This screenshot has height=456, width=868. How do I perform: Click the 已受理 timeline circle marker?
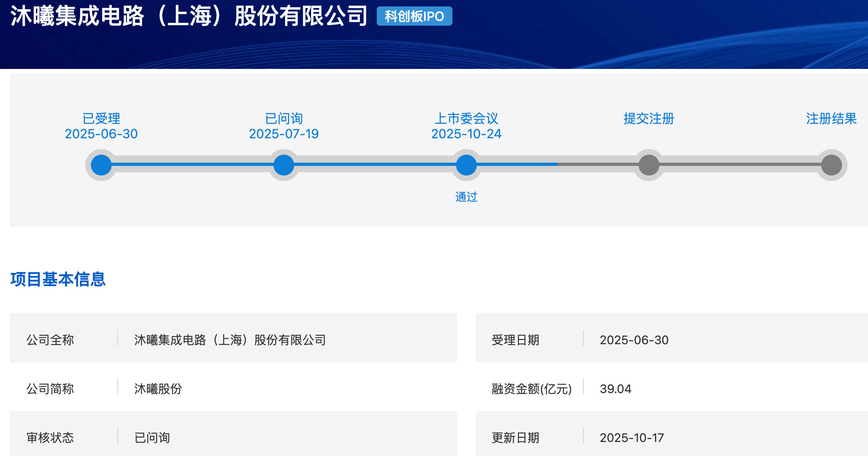click(101, 165)
